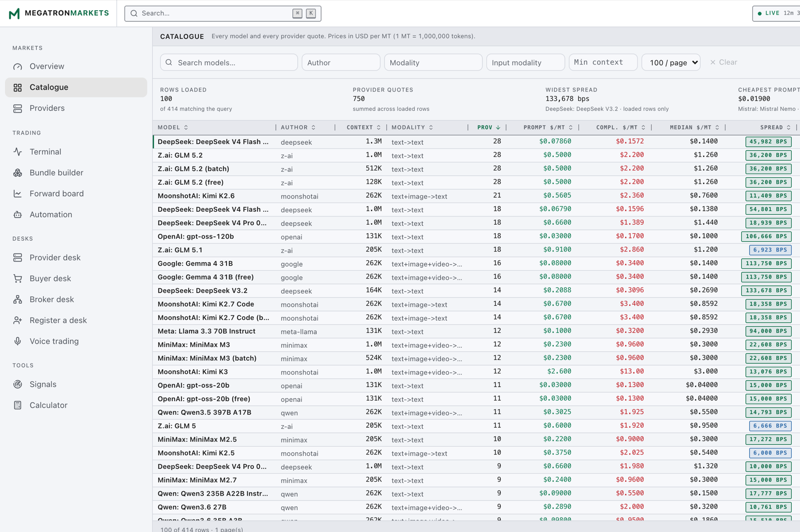Open the Meta: Llama 3.3 70B Instruct row
800x532 pixels.
476,331
